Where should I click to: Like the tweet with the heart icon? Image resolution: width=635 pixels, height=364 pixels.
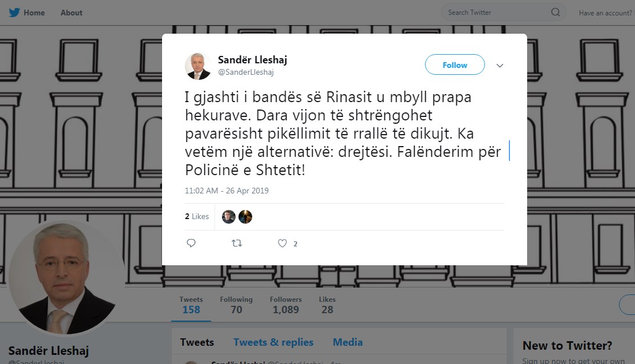(282, 243)
